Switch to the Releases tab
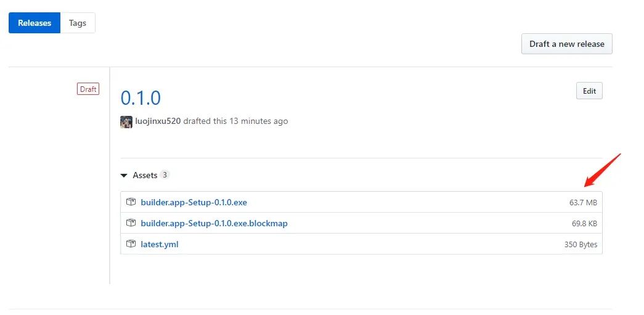 pos(35,23)
